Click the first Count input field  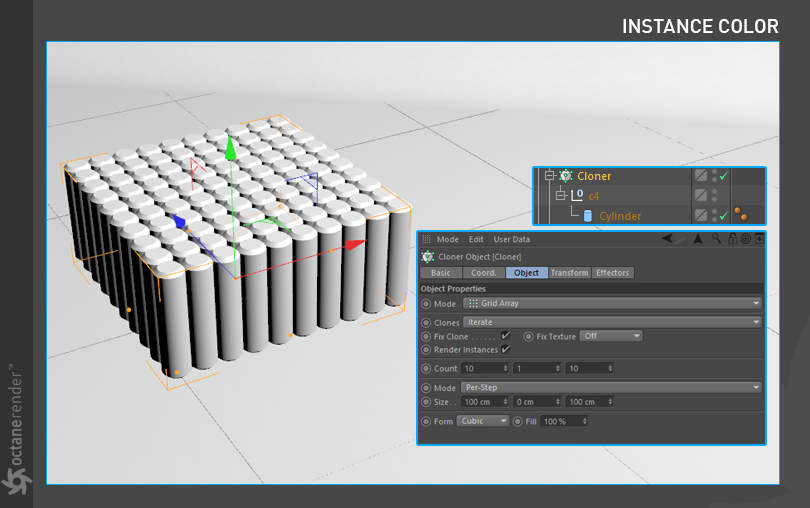tap(484, 368)
